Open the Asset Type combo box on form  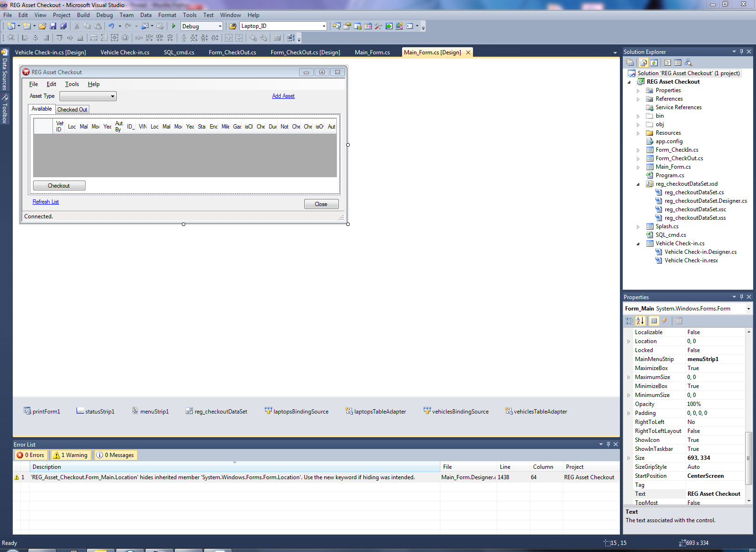88,96
